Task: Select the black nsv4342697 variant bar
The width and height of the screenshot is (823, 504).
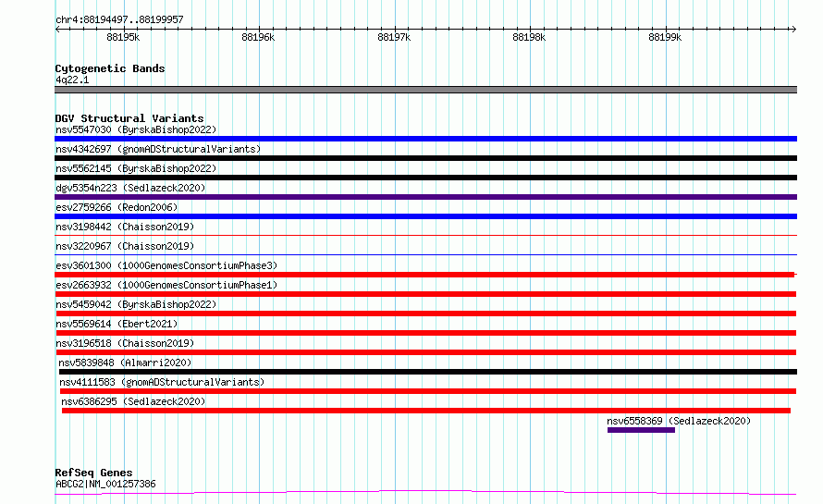Action: [425, 158]
